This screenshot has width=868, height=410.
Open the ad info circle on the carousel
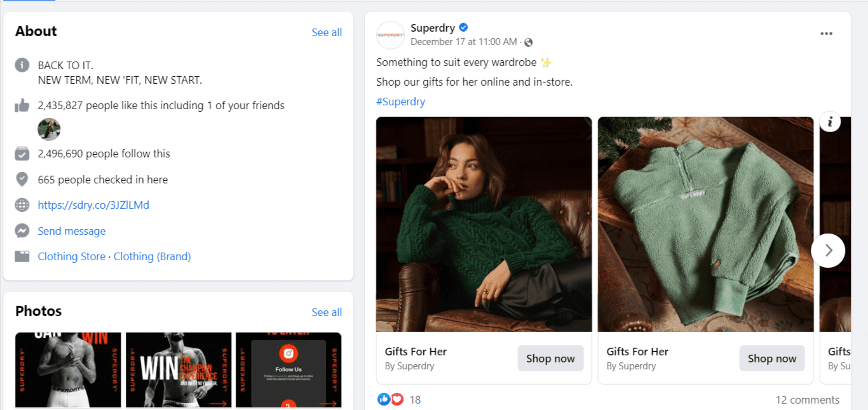pyautogui.click(x=830, y=121)
